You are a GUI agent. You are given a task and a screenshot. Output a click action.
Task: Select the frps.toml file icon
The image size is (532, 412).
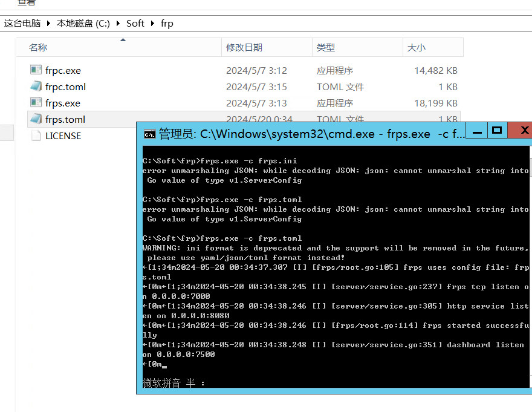pyautogui.click(x=36, y=119)
